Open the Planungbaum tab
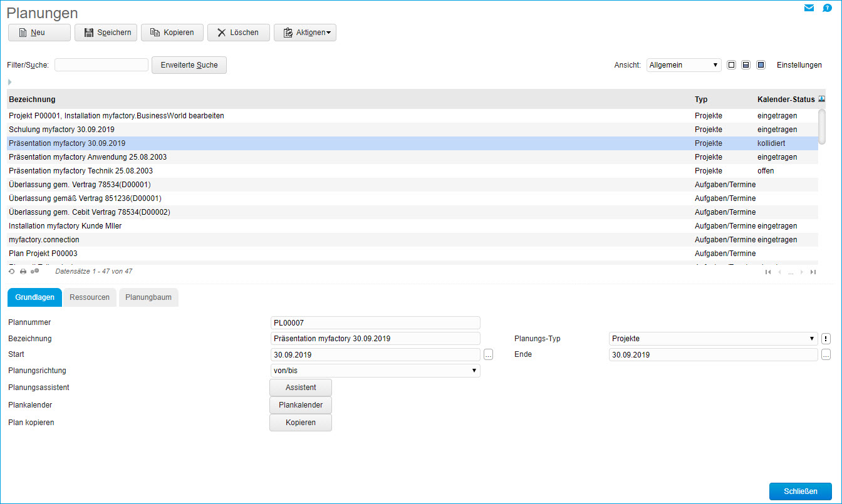This screenshot has width=842, height=504. pyautogui.click(x=148, y=297)
